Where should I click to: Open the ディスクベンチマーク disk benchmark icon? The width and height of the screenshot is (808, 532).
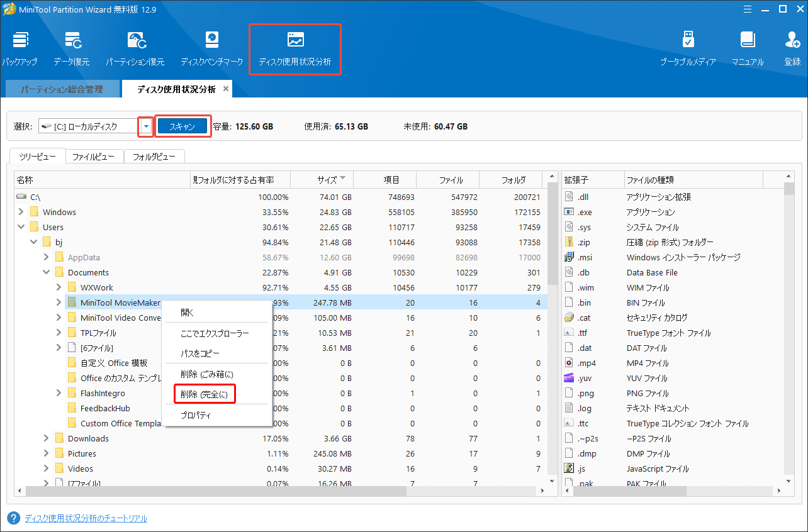(x=211, y=42)
